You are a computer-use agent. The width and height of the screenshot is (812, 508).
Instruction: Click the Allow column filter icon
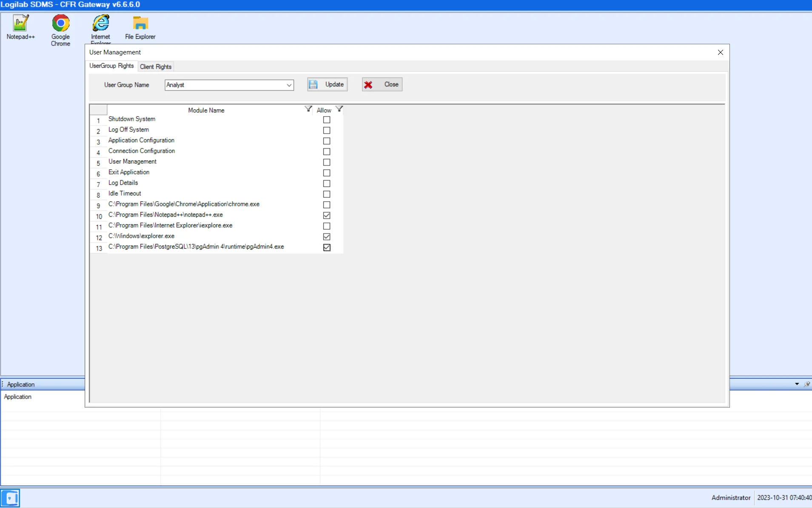pos(339,109)
